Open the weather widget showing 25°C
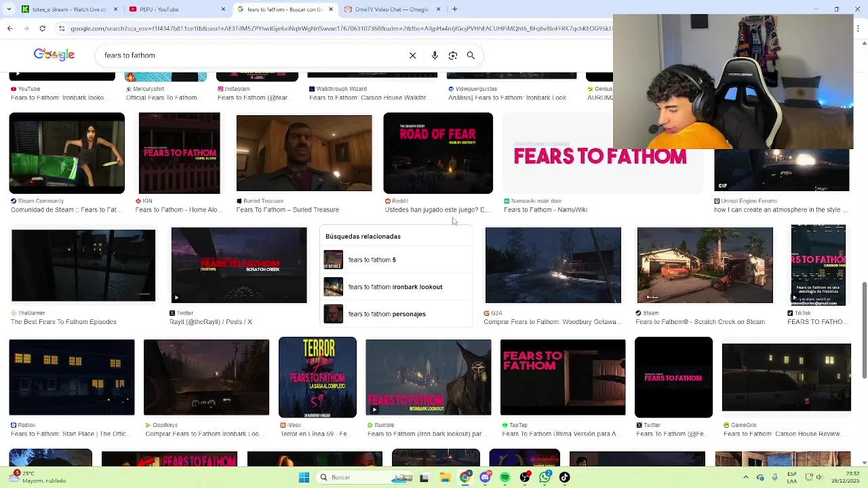868x488 pixels. coord(41,478)
